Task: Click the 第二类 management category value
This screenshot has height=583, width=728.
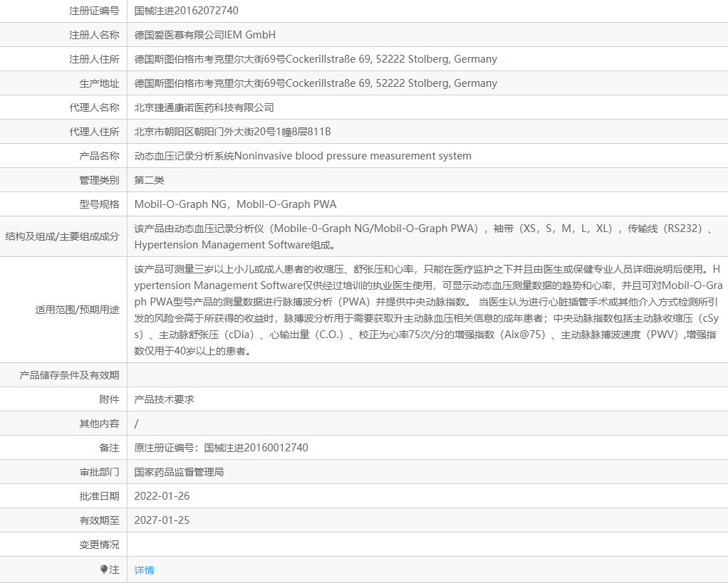Action: click(149, 180)
